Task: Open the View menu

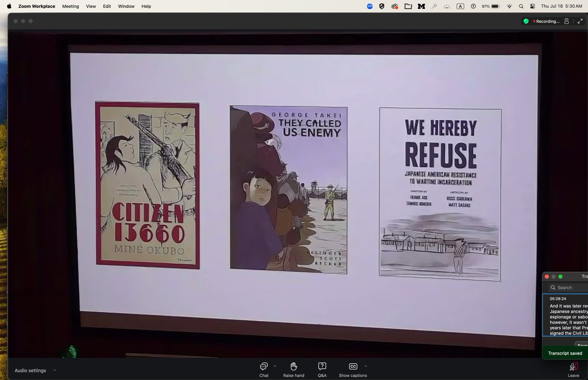Action: [x=91, y=6]
